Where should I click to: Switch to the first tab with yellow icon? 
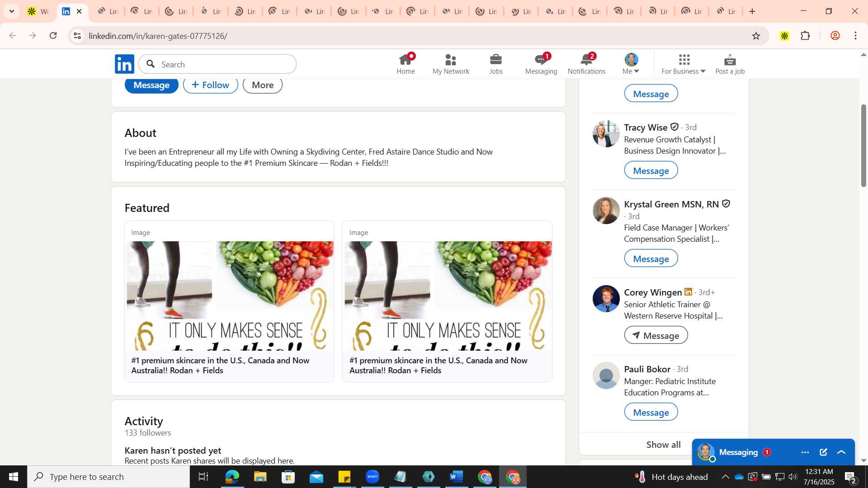click(38, 11)
